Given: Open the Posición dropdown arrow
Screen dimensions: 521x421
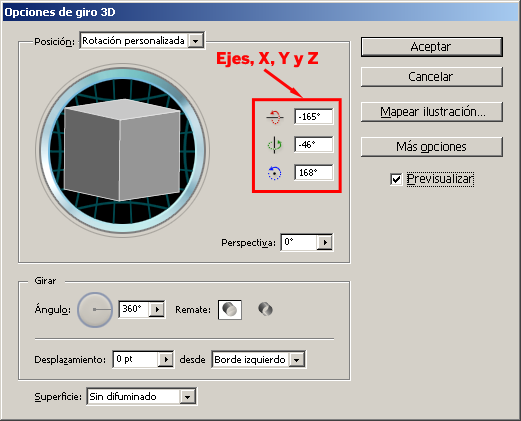Looking at the screenshot, I should pyautogui.click(x=196, y=41).
